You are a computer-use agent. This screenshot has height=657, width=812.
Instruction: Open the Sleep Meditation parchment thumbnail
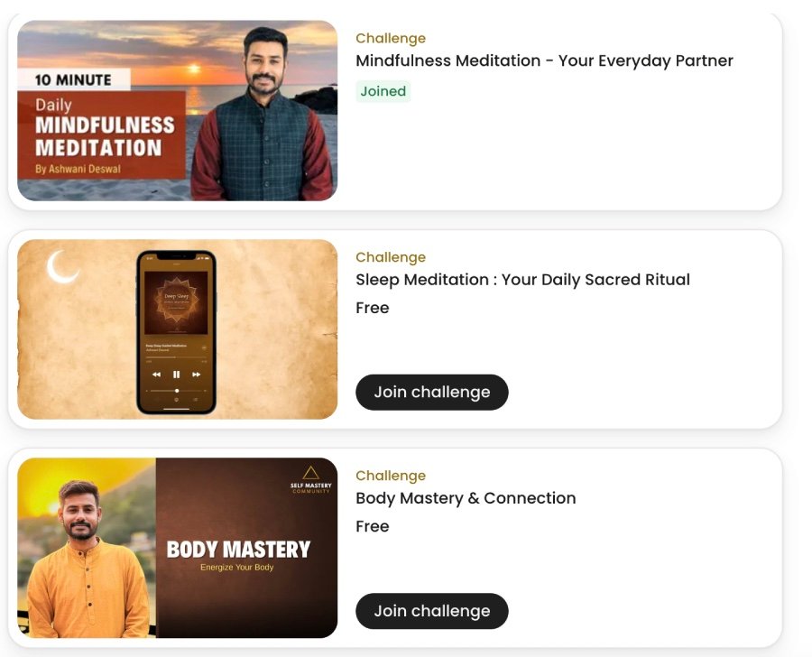(x=177, y=329)
